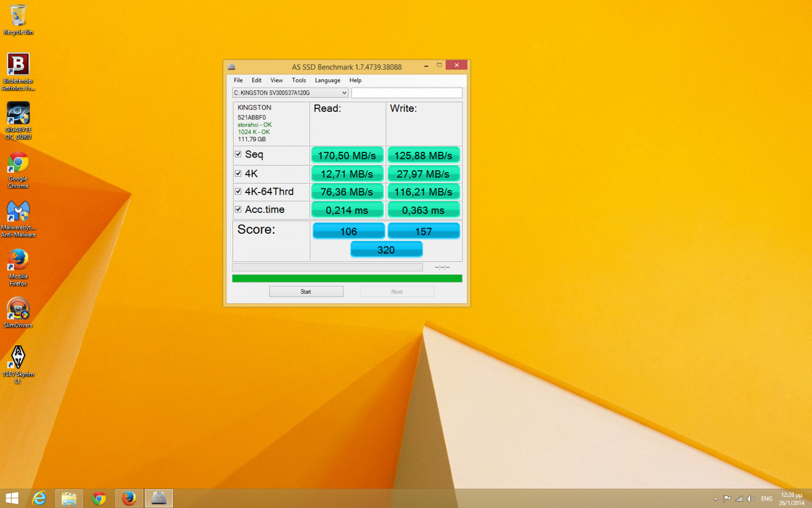This screenshot has width=812, height=508.
Task: Open the Help menu
Action: [355, 80]
